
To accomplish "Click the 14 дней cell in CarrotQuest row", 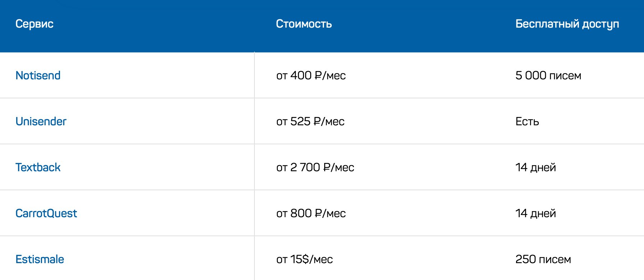I will [535, 213].
